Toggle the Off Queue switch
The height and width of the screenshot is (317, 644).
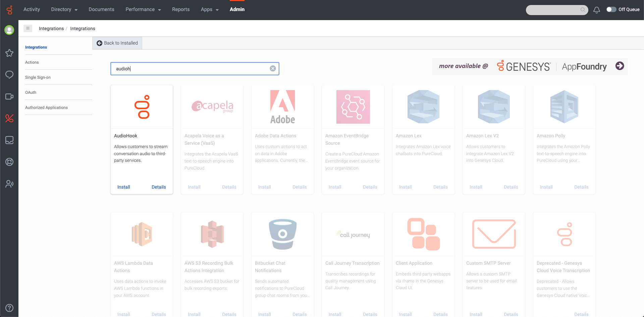611,9
